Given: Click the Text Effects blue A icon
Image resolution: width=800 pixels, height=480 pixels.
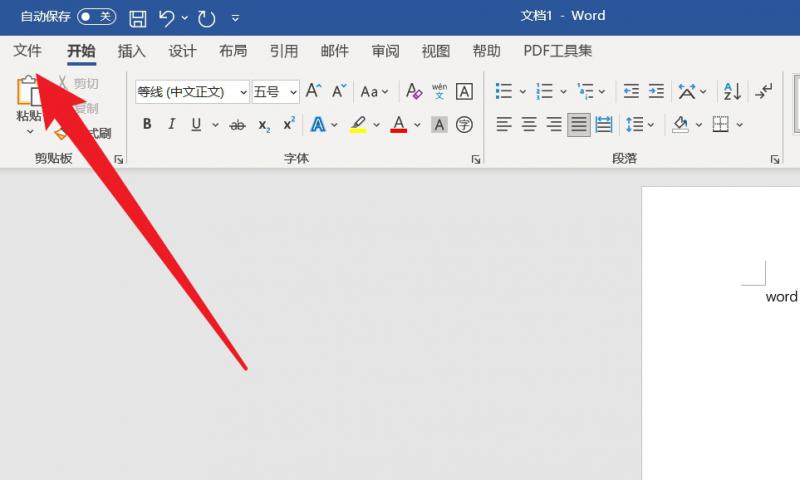Looking at the screenshot, I should coord(318,124).
